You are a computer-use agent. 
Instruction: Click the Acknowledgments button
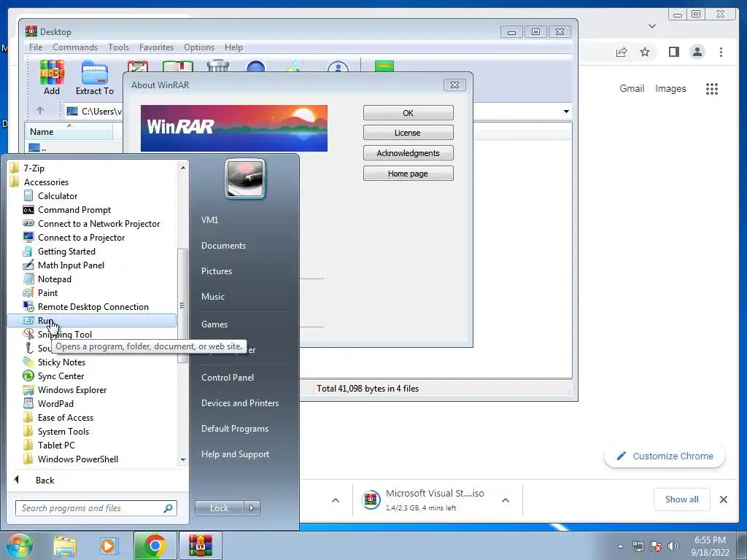coord(409,153)
